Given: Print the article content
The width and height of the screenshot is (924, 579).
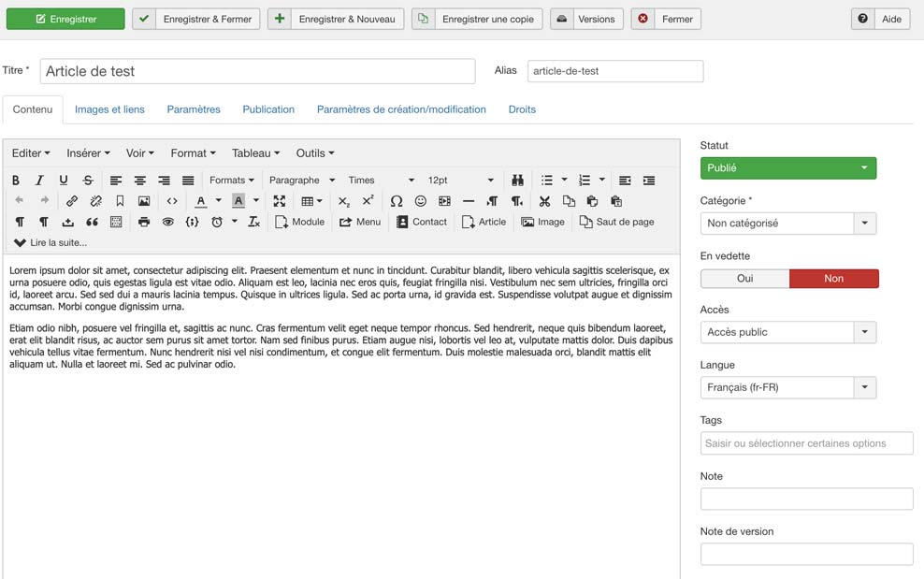Looking at the screenshot, I should tap(144, 222).
